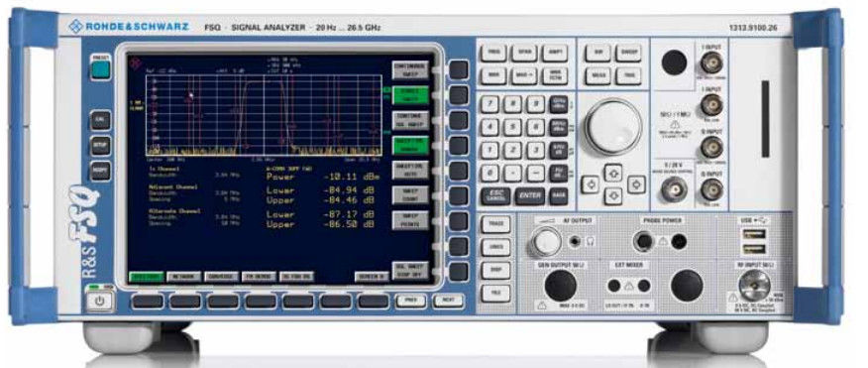Select the SWEEP COUNT softkey

point(411,194)
